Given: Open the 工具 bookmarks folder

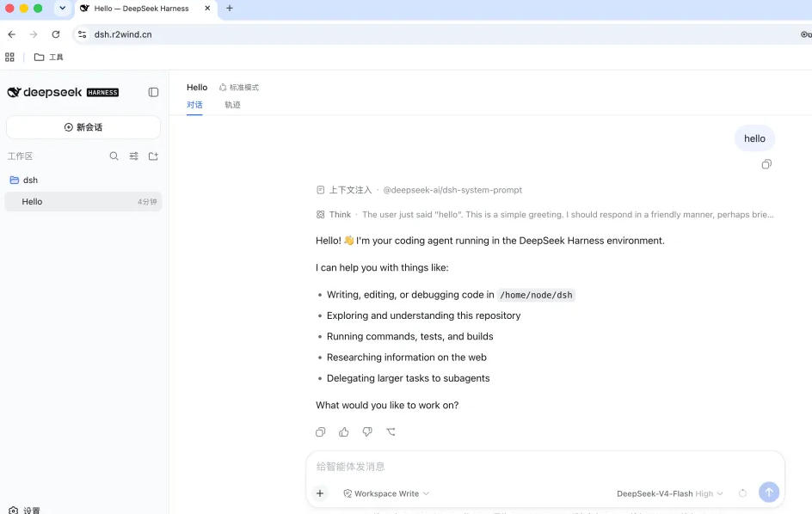Looking at the screenshot, I should [x=49, y=58].
